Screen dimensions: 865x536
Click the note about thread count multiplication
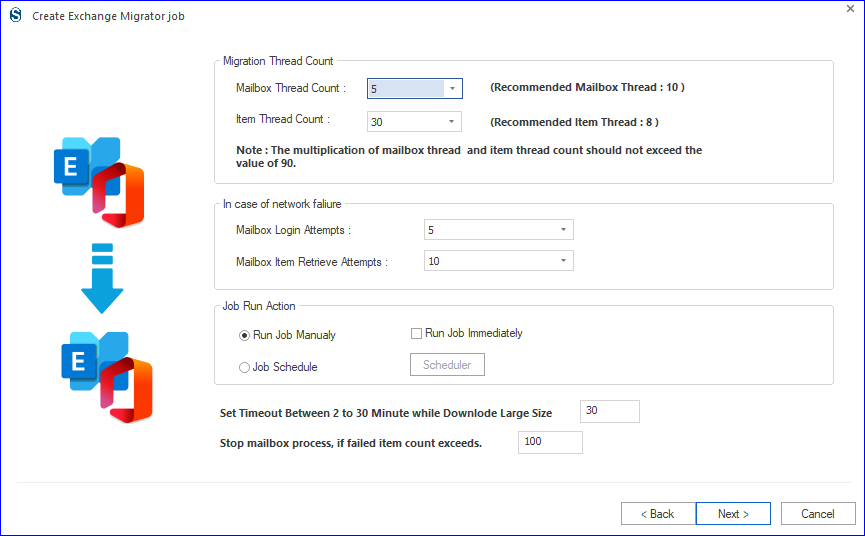pyautogui.click(x=469, y=157)
